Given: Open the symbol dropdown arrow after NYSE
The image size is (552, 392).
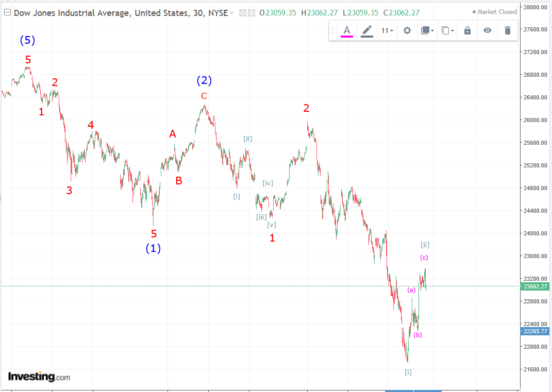Looking at the screenshot, I should 231,13.
